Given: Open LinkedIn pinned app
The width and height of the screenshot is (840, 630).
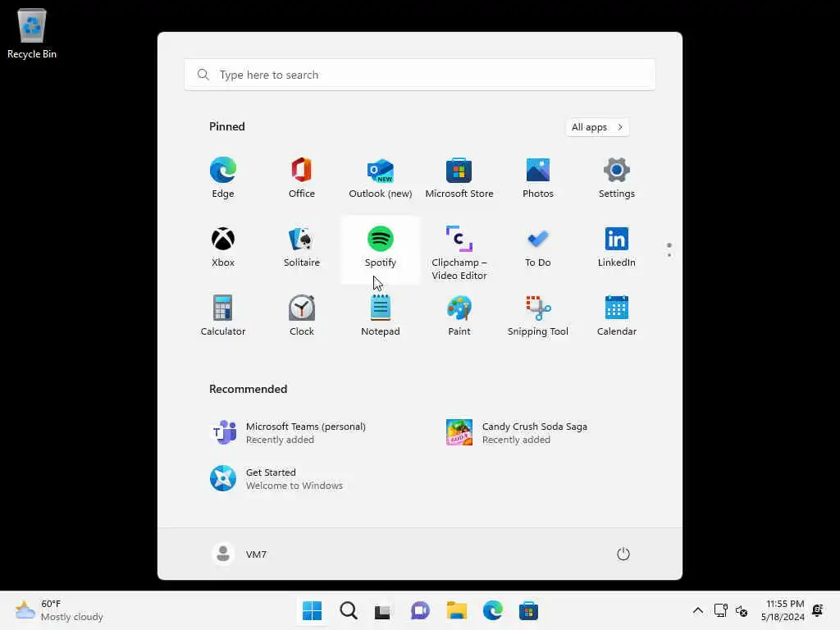Looking at the screenshot, I should [617, 247].
